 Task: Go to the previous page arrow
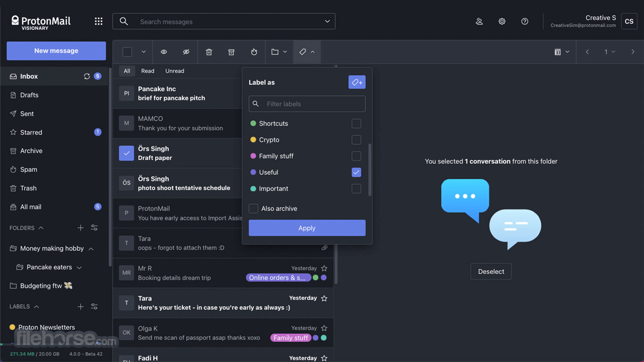click(587, 52)
